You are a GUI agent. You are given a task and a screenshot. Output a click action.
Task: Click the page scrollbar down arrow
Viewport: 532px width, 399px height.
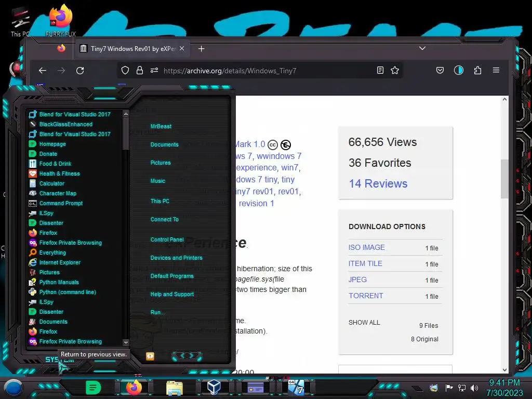coord(504,370)
